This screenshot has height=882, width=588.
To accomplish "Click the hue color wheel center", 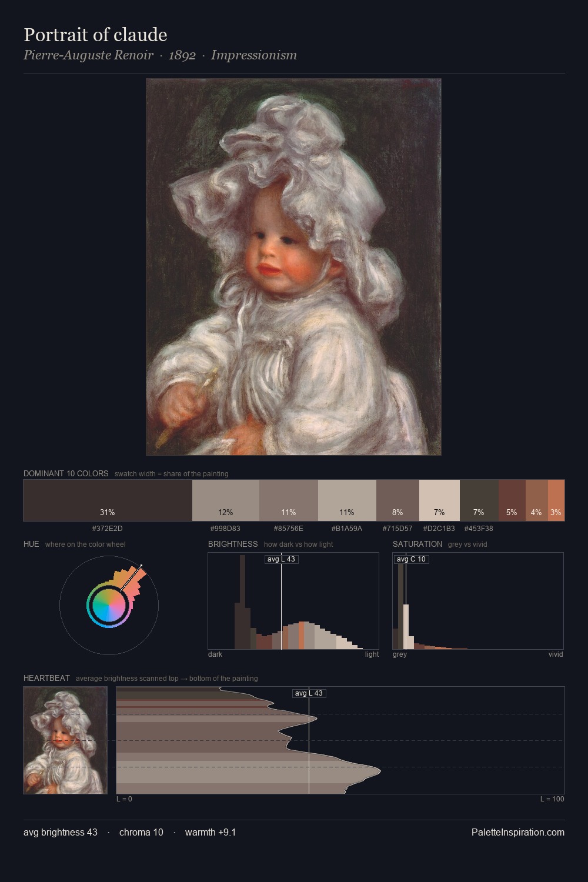I will (109, 605).
